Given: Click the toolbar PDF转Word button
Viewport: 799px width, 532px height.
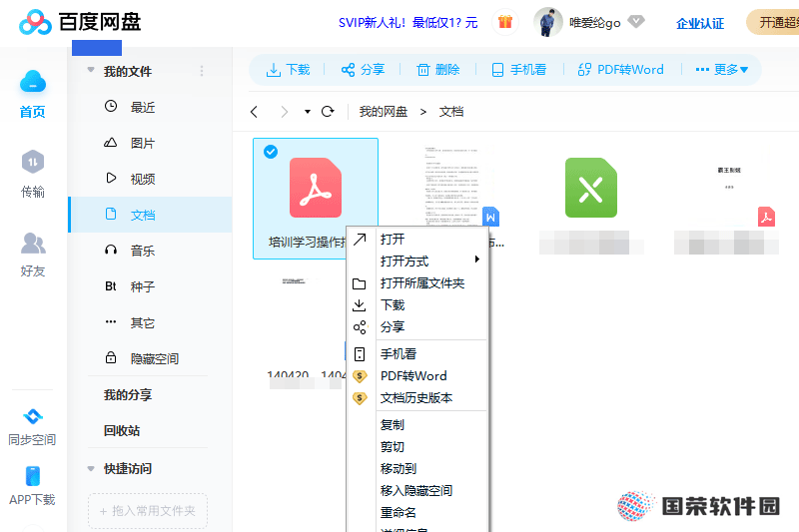Looking at the screenshot, I should click(620, 69).
